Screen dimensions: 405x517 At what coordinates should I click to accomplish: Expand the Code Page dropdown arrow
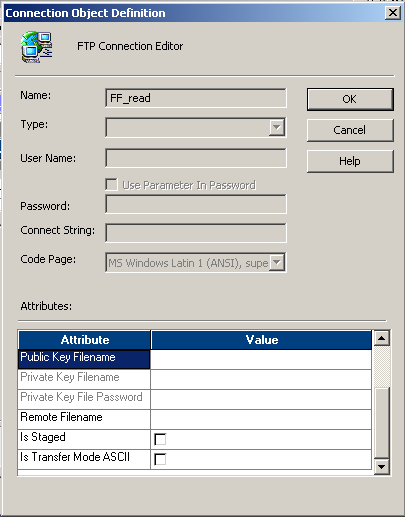[x=277, y=262]
